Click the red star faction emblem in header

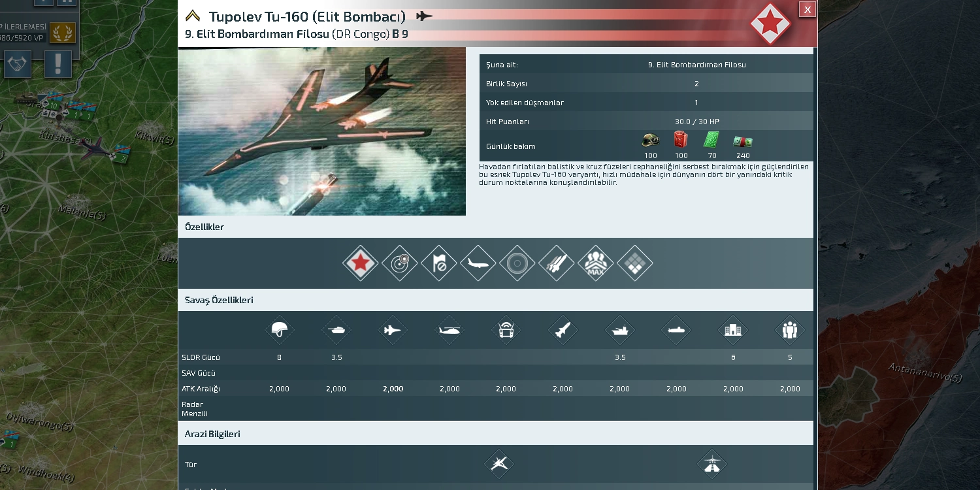pyautogui.click(x=771, y=24)
